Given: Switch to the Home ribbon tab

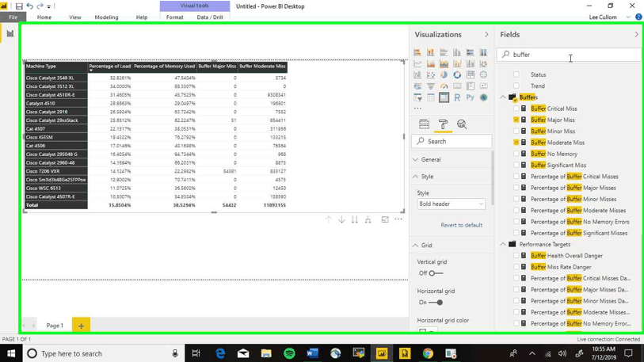Looking at the screenshot, I should click(44, 17).
